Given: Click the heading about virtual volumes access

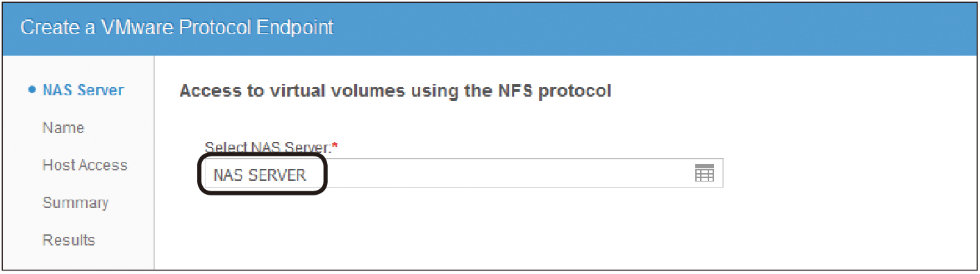Looking at the screenshot, I should coord(395,91).
